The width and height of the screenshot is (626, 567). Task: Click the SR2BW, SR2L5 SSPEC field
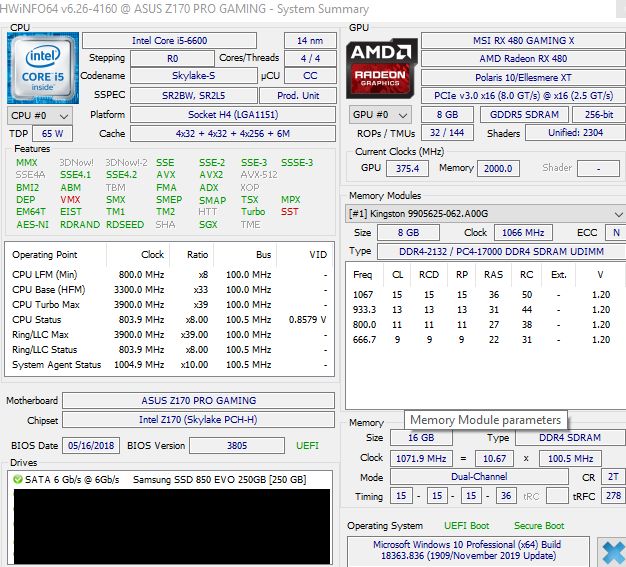click(194, 96)
